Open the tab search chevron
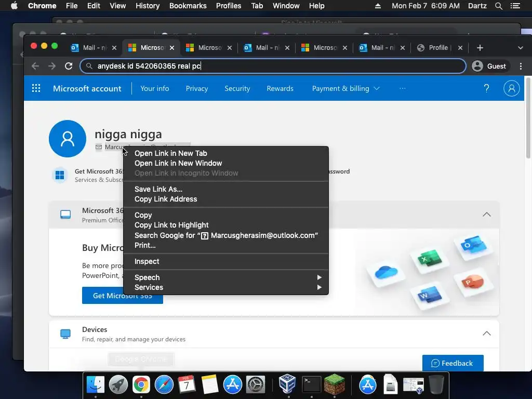This screenshot has width=532, height=399. [520, 48]
